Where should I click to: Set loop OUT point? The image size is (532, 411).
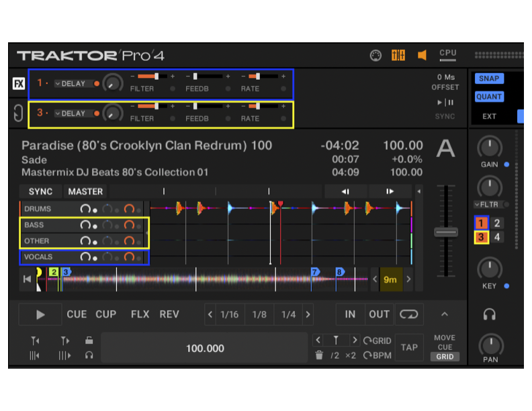point(380,314)
